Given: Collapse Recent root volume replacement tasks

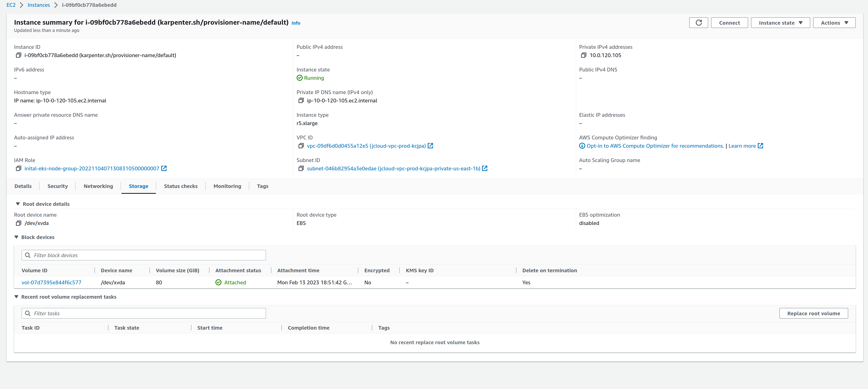Looking at the screenshot, I should pyautogui.click(x=16, y=297).
